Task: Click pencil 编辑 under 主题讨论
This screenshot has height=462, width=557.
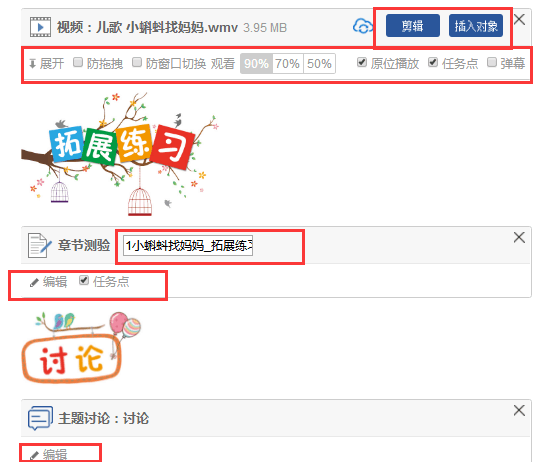Action: coord(48,455)
